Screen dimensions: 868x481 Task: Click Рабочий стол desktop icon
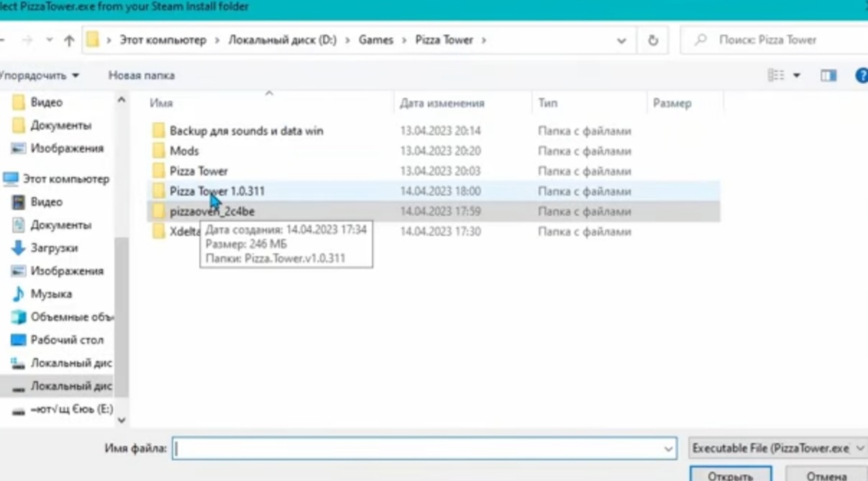coord(19,340)
